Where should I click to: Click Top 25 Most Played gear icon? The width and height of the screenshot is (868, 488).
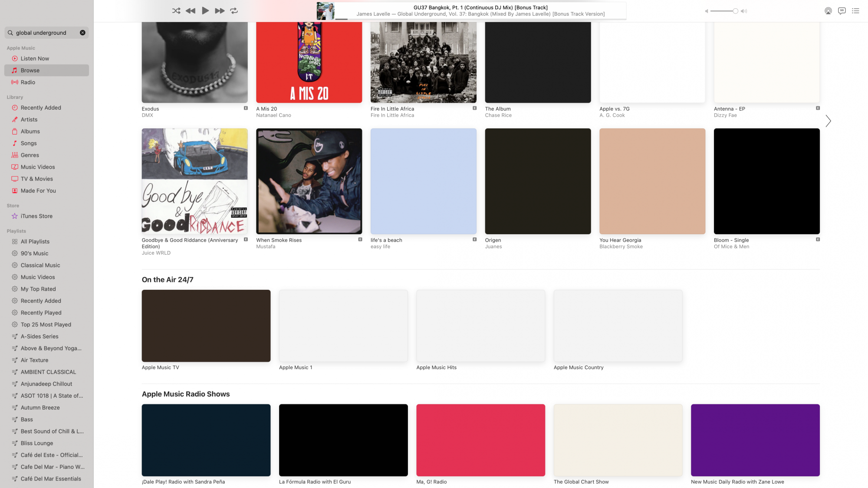(15, 324)
